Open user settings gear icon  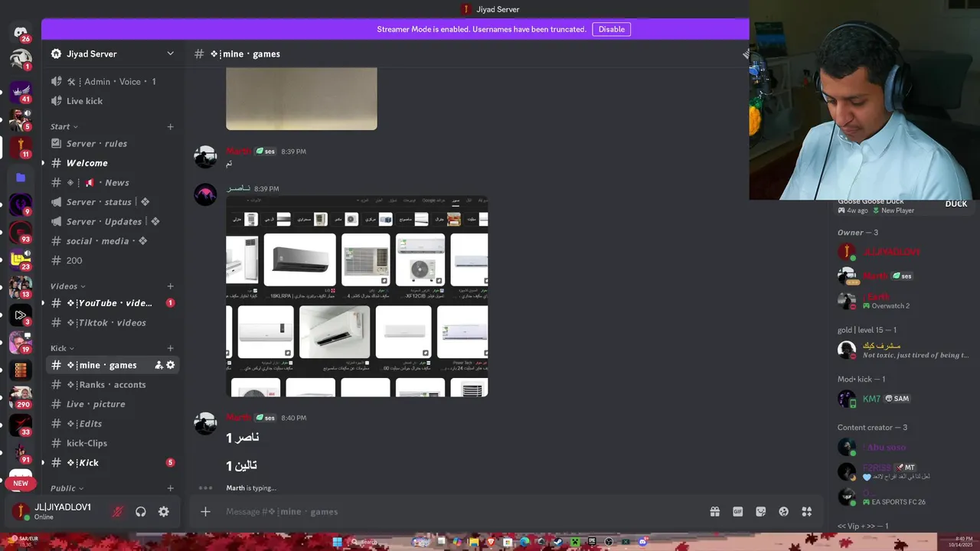pos(164,512)
